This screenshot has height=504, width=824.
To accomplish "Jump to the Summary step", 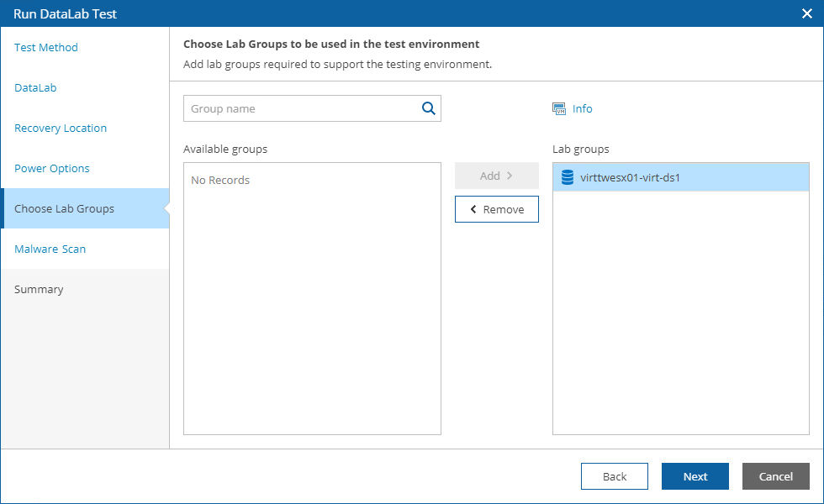I will pos(39,289).
